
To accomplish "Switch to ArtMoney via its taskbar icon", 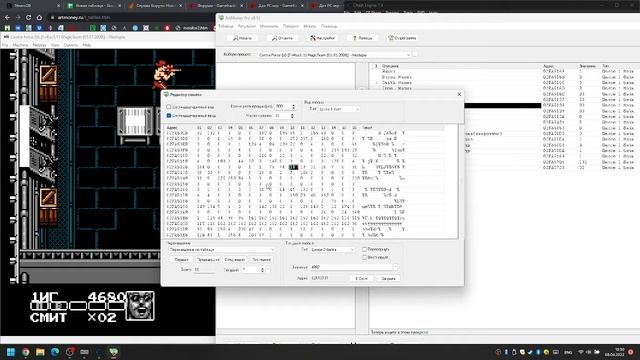I will click(x=113, y=352).
